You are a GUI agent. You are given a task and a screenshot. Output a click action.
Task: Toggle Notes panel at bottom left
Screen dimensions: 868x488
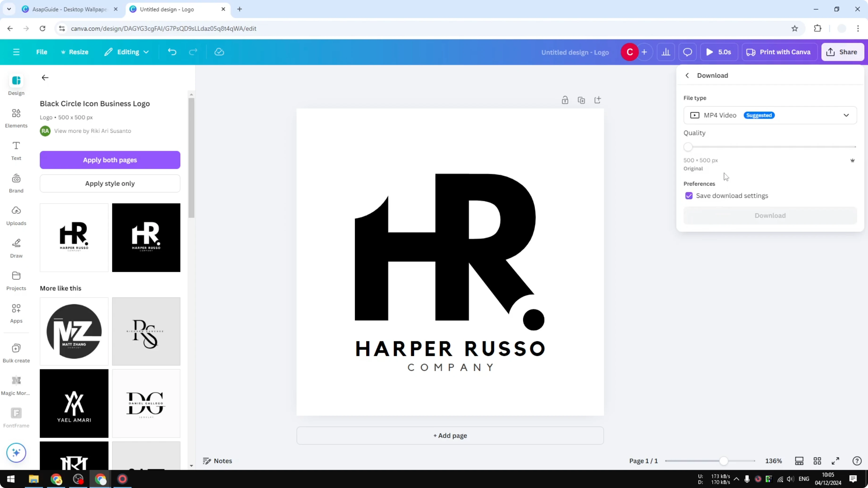point(217,461)
